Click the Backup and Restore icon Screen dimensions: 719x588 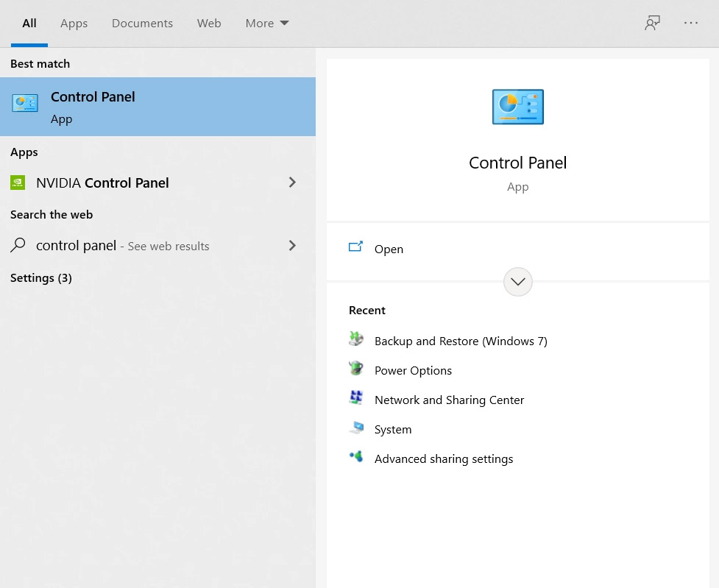point(356,339)
